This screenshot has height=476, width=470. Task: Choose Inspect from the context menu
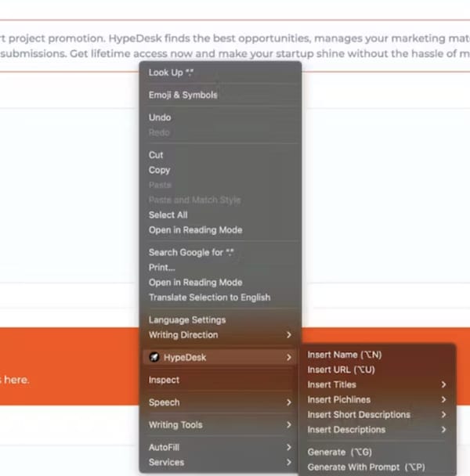click(164, 380)
